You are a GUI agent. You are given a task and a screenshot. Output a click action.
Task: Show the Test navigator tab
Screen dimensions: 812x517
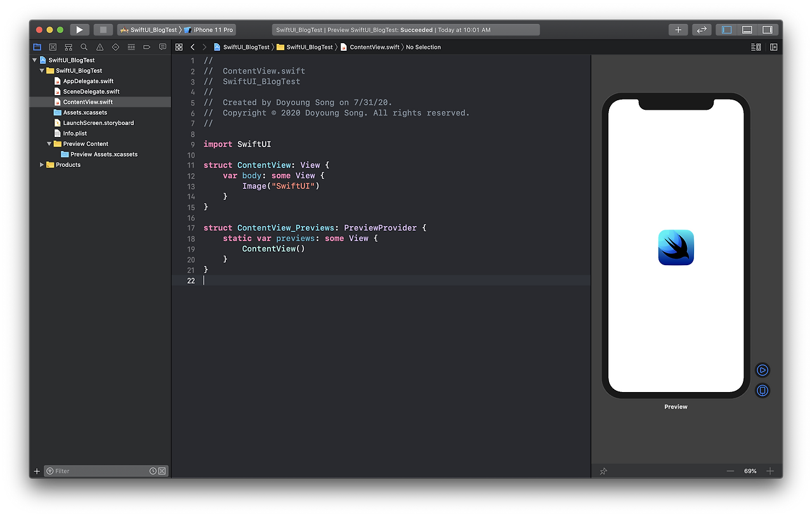pos(115,47)
